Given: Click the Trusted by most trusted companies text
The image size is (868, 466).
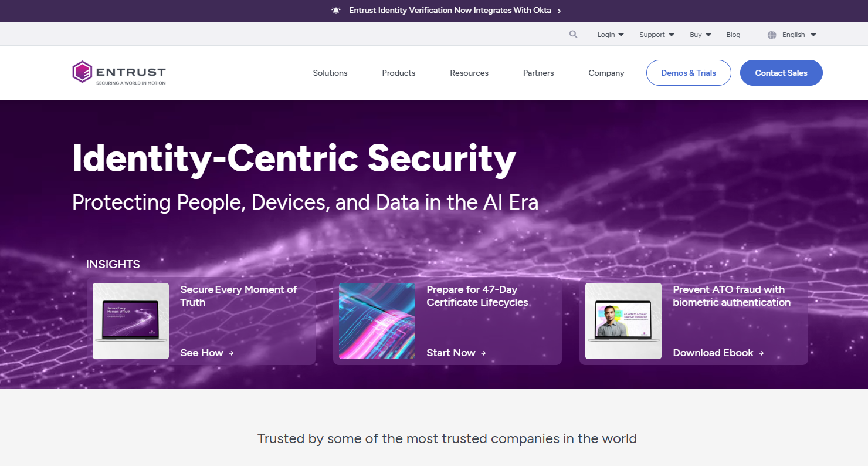Looking at the screenshot, I should coord(447,438).
